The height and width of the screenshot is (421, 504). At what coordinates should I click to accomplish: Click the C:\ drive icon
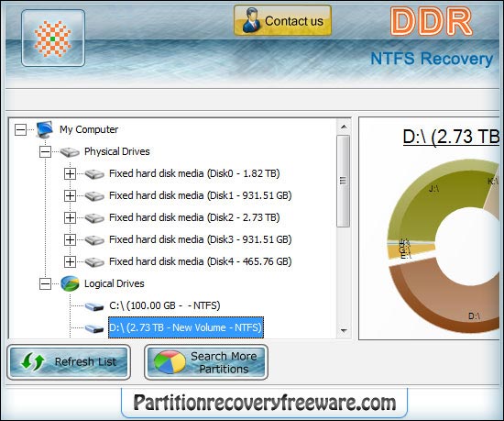(94, 306)
